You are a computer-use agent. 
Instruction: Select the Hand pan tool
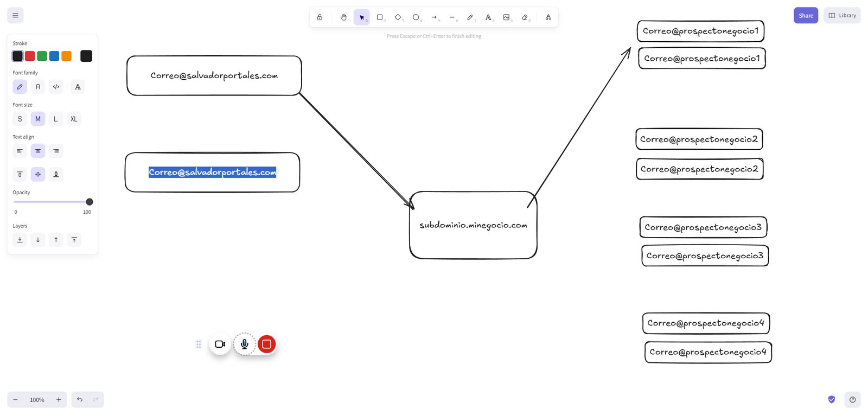point(343,17)
